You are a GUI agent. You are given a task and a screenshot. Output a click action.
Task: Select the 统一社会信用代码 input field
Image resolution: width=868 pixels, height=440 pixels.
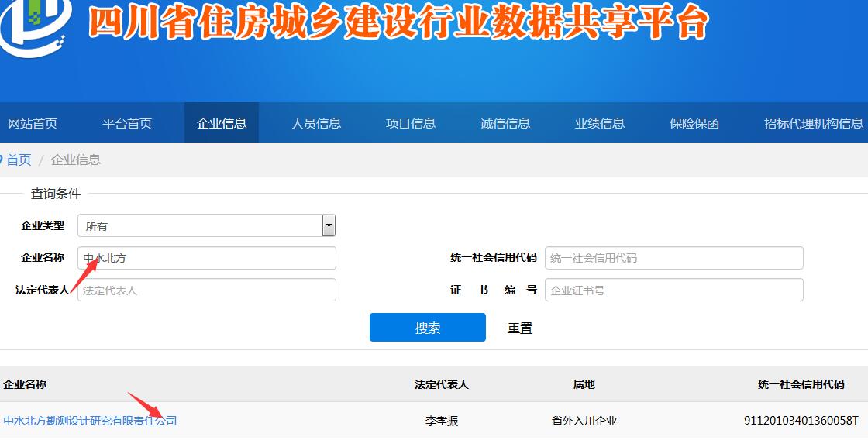click(x=673, y=258)
